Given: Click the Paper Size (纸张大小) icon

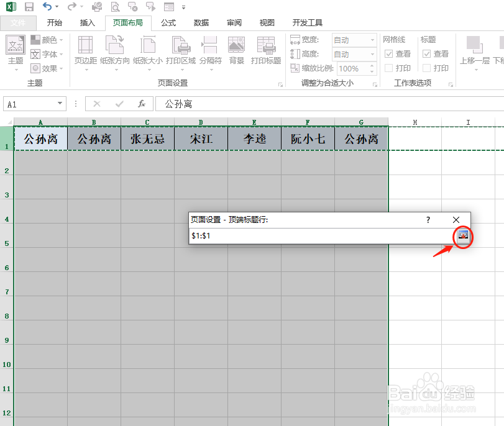Looking at the screenshot, I should (148, 45).
